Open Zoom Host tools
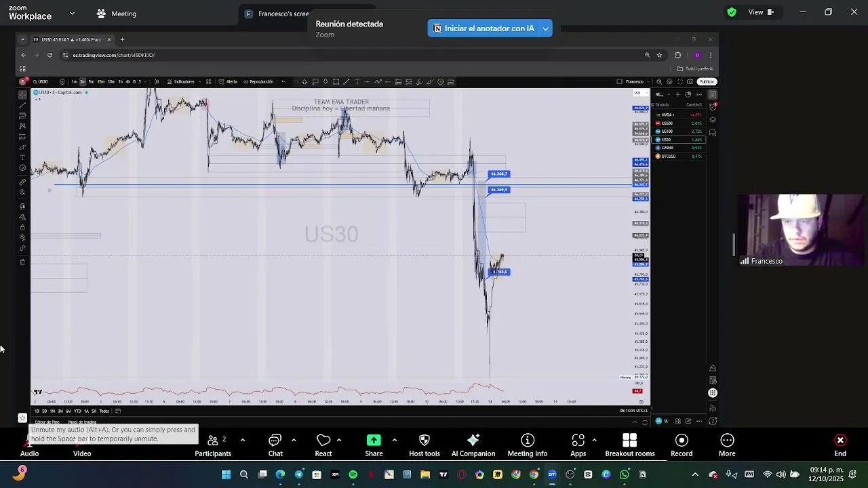The image size is (868, 488). pos(425,445)
